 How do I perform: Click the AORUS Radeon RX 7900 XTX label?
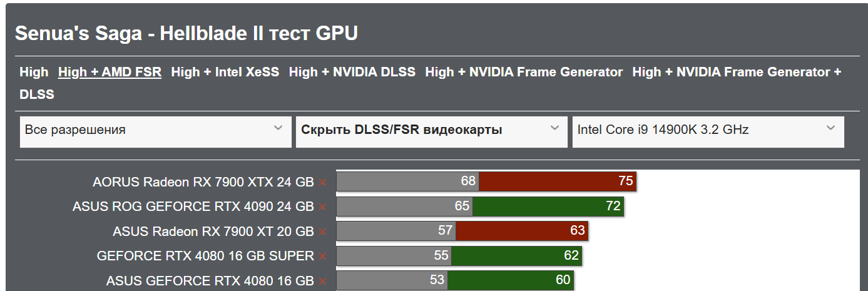(203, 182)
